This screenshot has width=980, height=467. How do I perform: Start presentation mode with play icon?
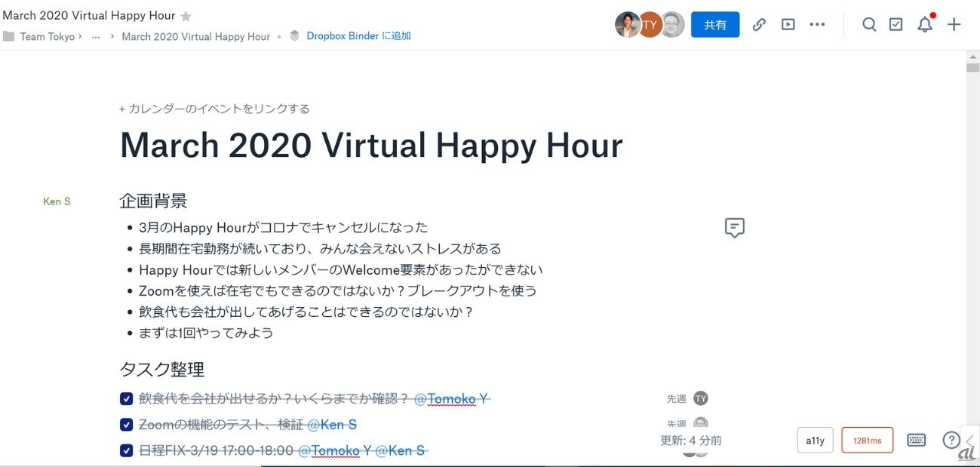tap(788, 25)
